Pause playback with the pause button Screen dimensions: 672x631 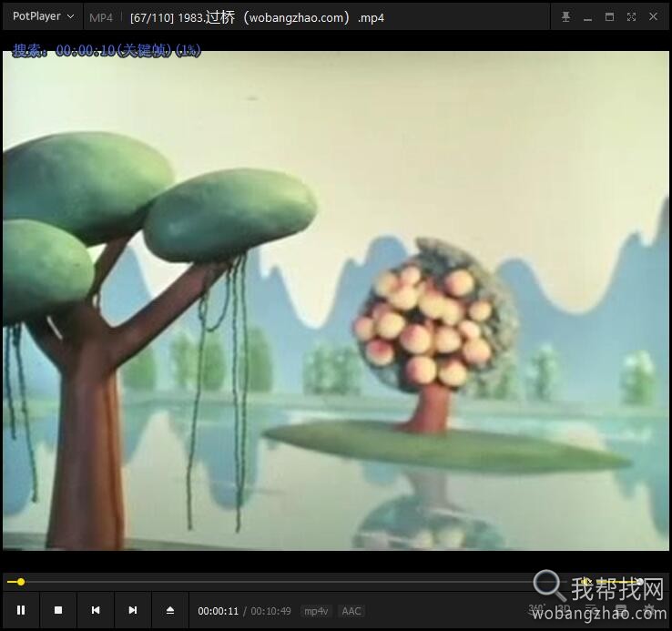(x=21, y=610)
